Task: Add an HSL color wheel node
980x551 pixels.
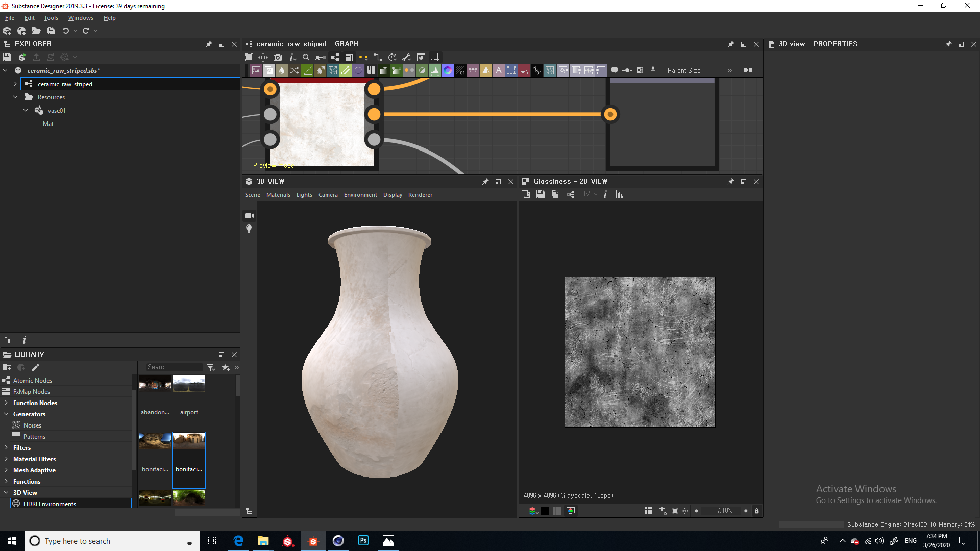Action: pos(448,70)
